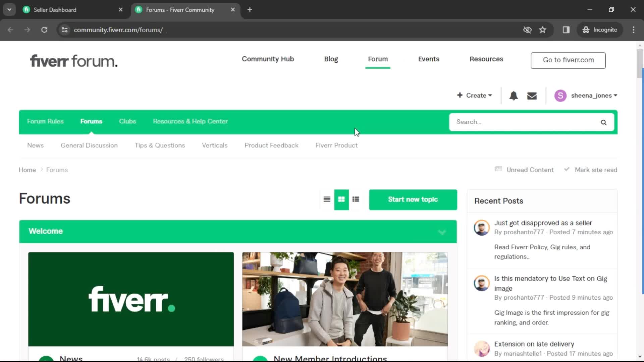Image resolution: width=644 pixels, height=362 pixels.
Task: Select the Forum nav item
Action: [378, 59]
